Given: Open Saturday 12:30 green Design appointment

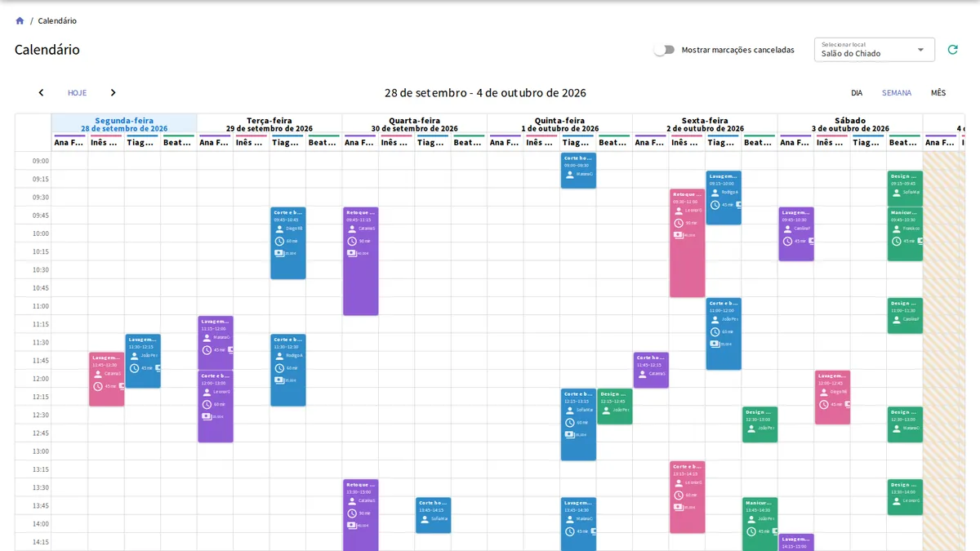Looking at the screenshot, I should point(905,424).
